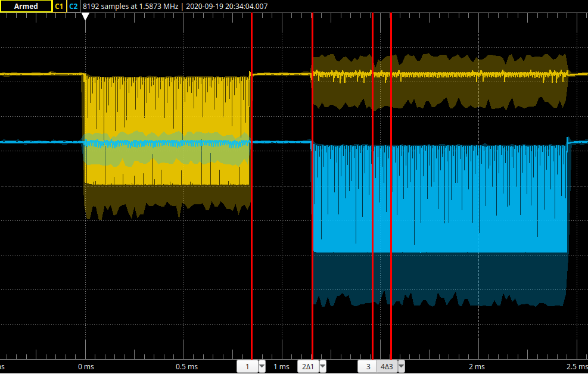Click the 2Δ1 cursor label box

[308, 366]
